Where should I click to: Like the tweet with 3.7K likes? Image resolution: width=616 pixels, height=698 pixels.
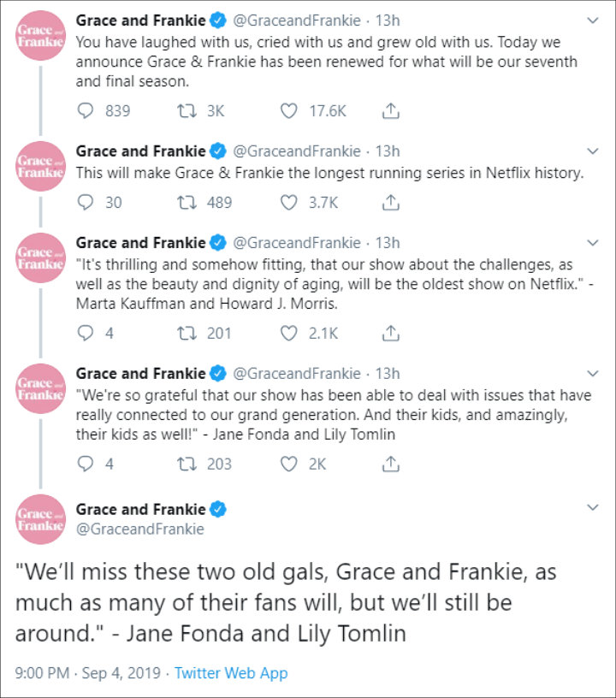pos(288,202)
